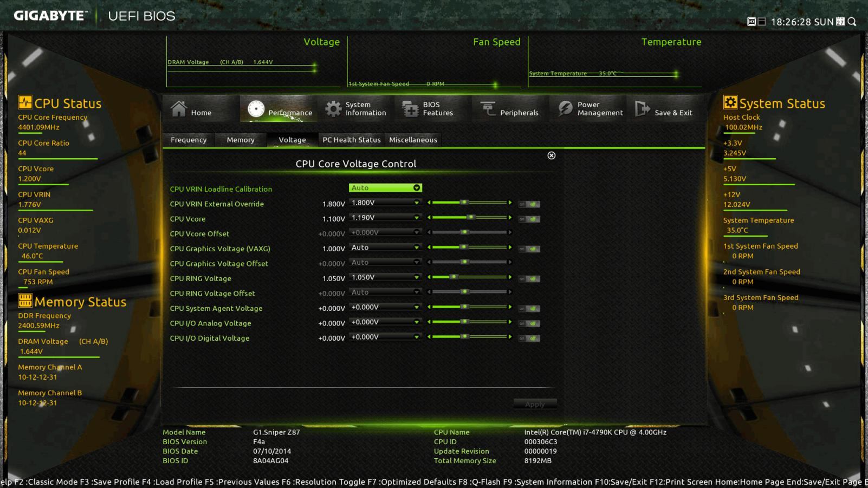
Task: Click CPU VRIN External Override slider handle
Action: pyautogui.click(x=464, y=203)
